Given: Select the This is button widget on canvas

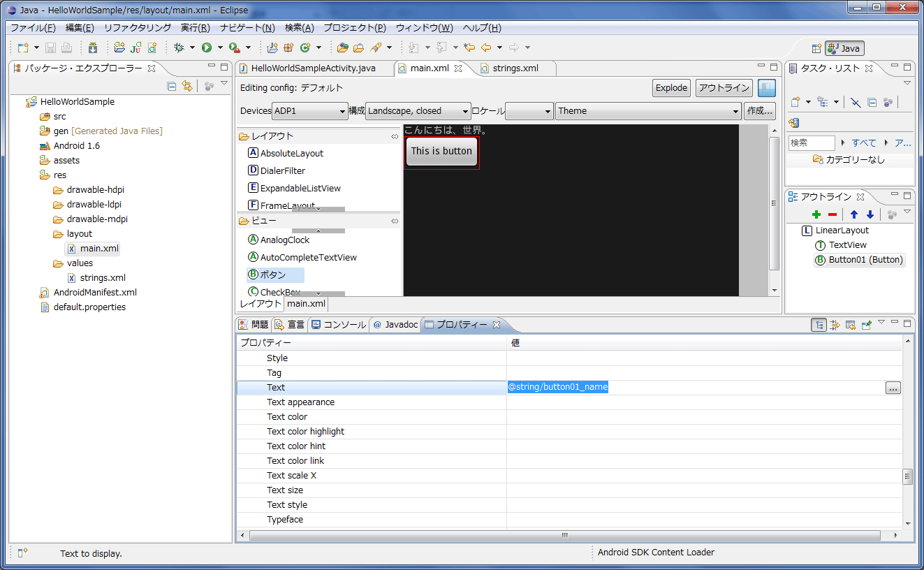Looking at the screenshot, I should coord(441,152).
